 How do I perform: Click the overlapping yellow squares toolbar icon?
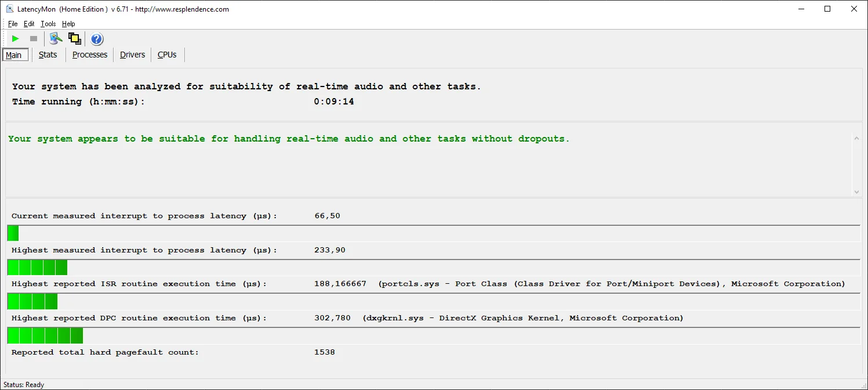click(x=74, y=39)
